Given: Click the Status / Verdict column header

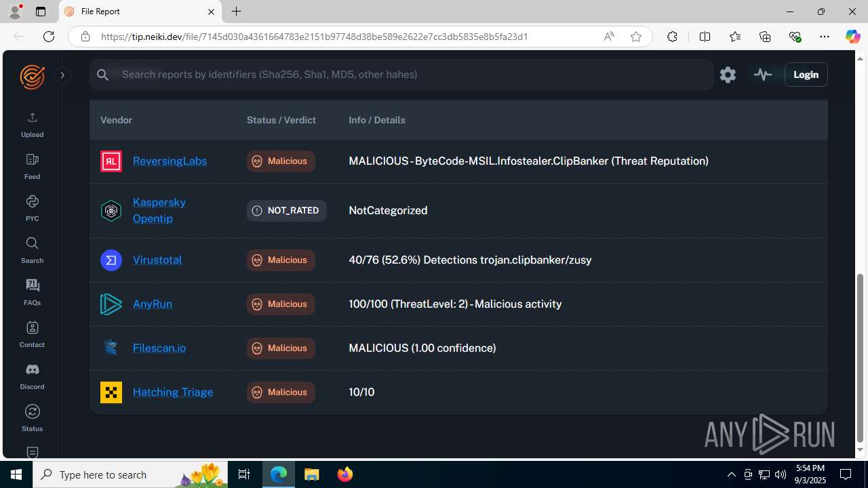Looking at the screenshot, I should [281, 120].
